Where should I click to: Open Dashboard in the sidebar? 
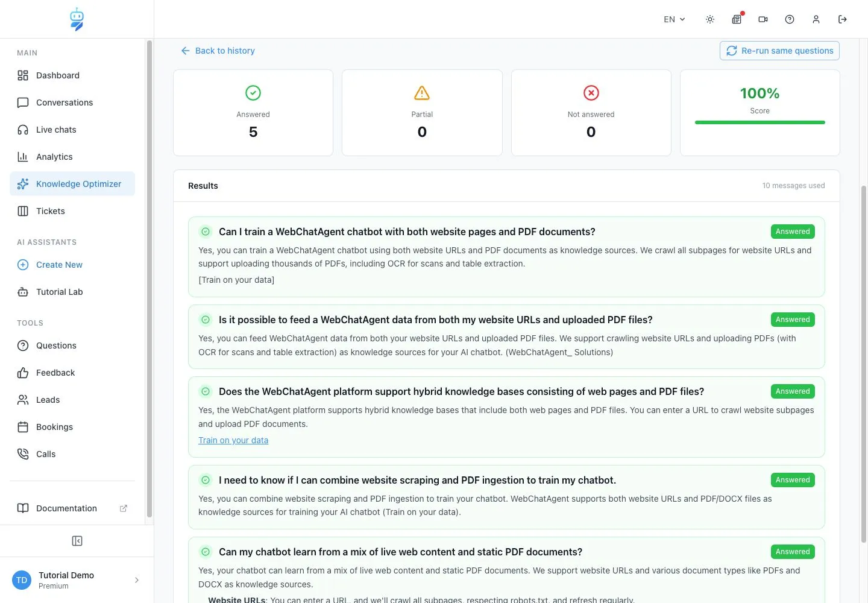[x=72, y=75]
